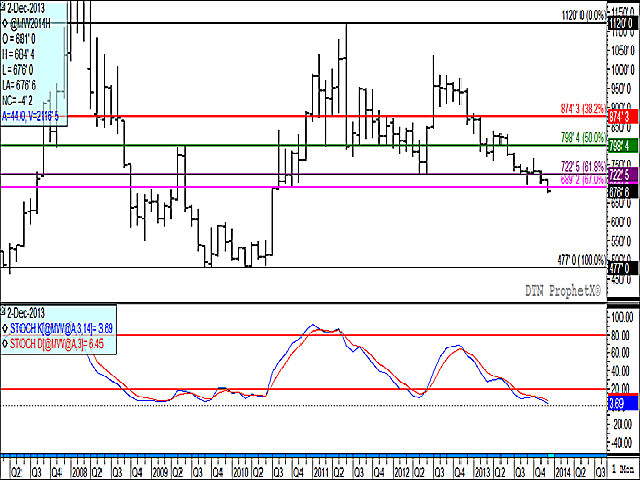Viewport: 640px width, 480px height.
Task: Click the O=681'0 open value
Action: click(19, 39)
